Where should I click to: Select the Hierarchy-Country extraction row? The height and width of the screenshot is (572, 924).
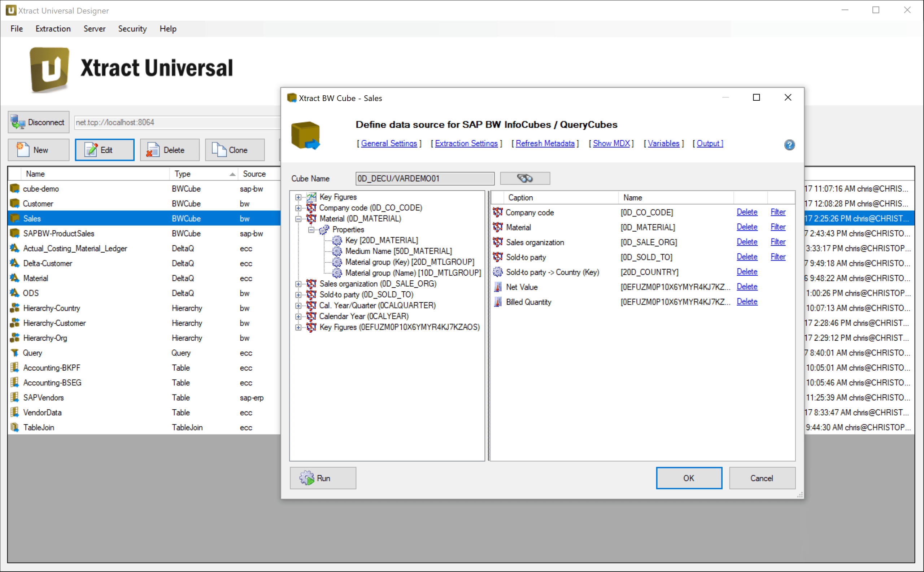[x=52, y=308]
